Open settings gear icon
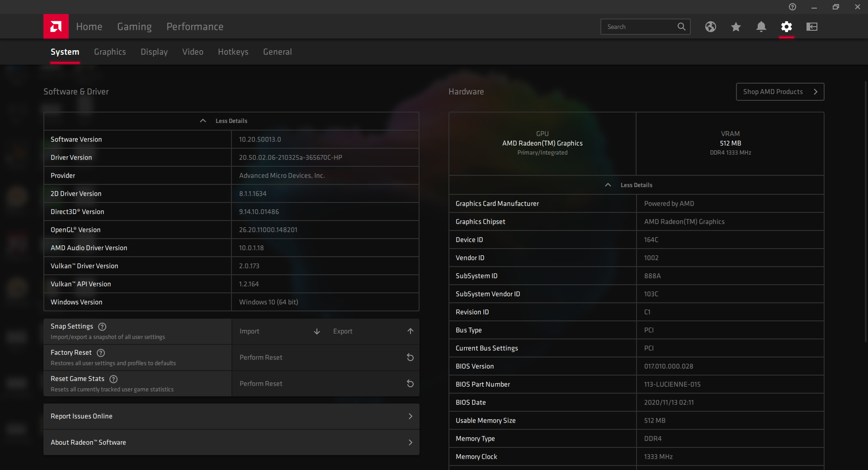 (787, 27)
